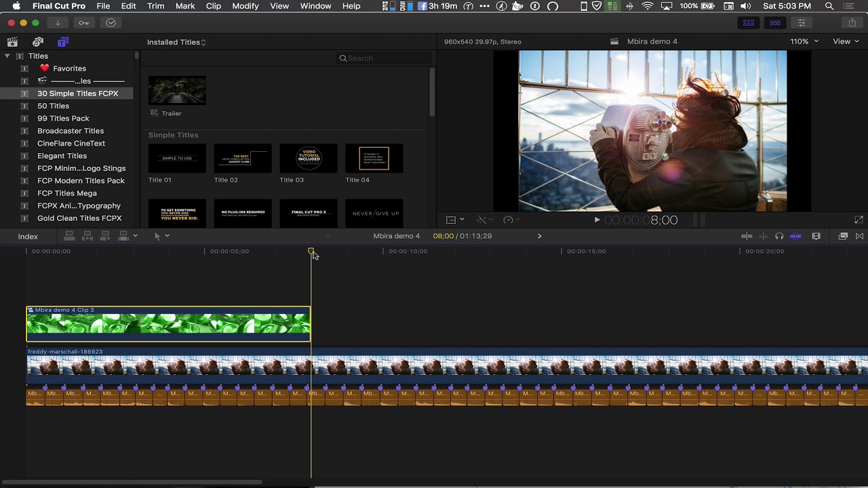Viewport: 868px width, 488px height.
Task: Open the viewer zoom 110% dropdown
Action: click(x=804, y=41)
